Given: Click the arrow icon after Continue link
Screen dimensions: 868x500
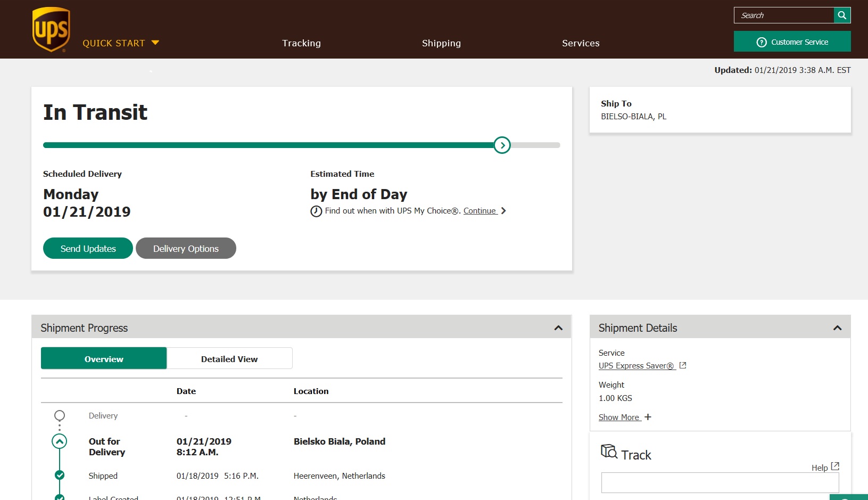Looking at the screenshot, I should pyautogui.click(x=503, y=211).
